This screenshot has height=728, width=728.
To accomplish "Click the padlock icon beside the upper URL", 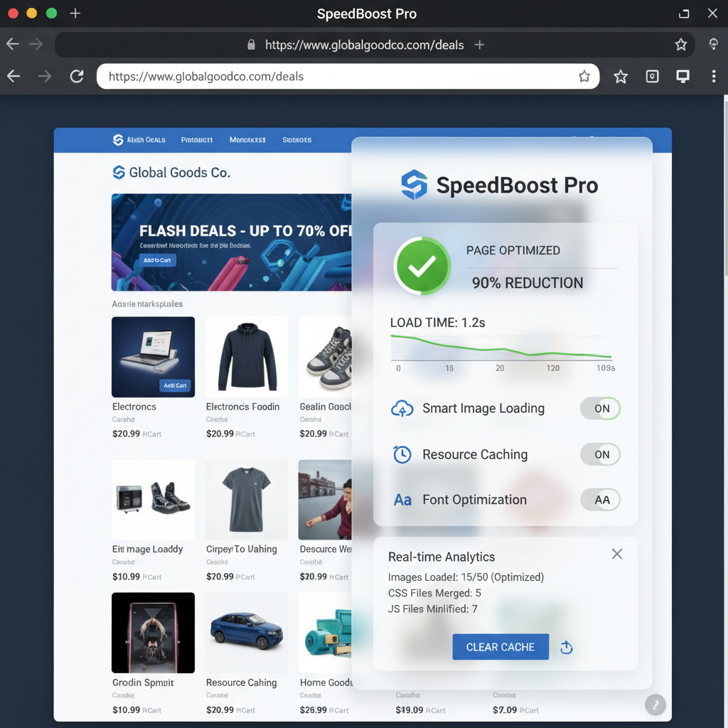I will 251,45.
